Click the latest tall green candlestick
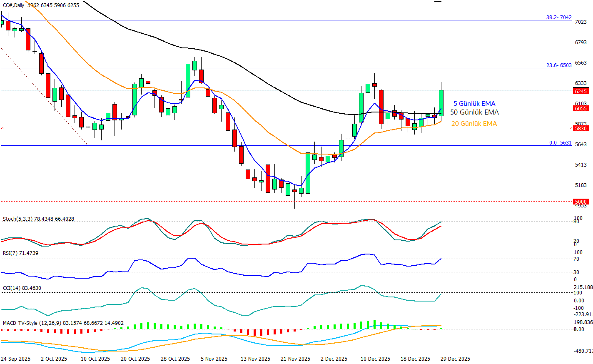Image resolution: width=593 pixels, height=364 pixels. tap(441, 103)
